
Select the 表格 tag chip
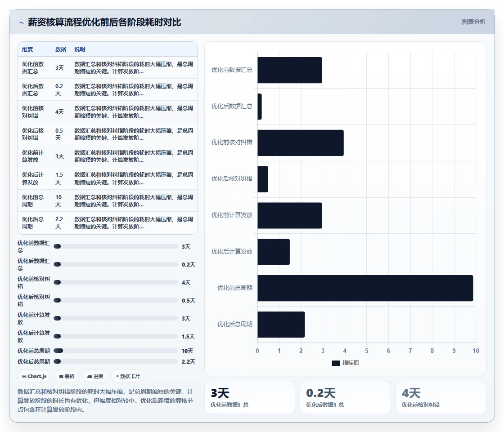[67, 376]
